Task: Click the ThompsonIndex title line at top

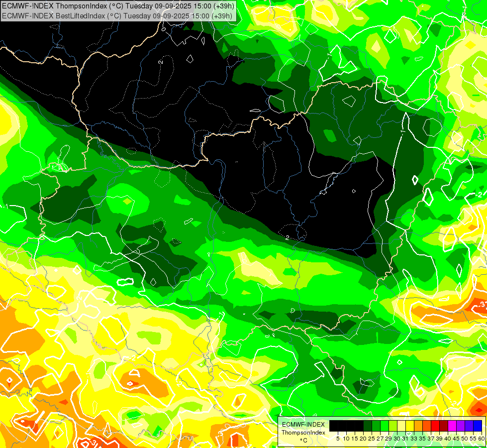Action: coord(117,6)
